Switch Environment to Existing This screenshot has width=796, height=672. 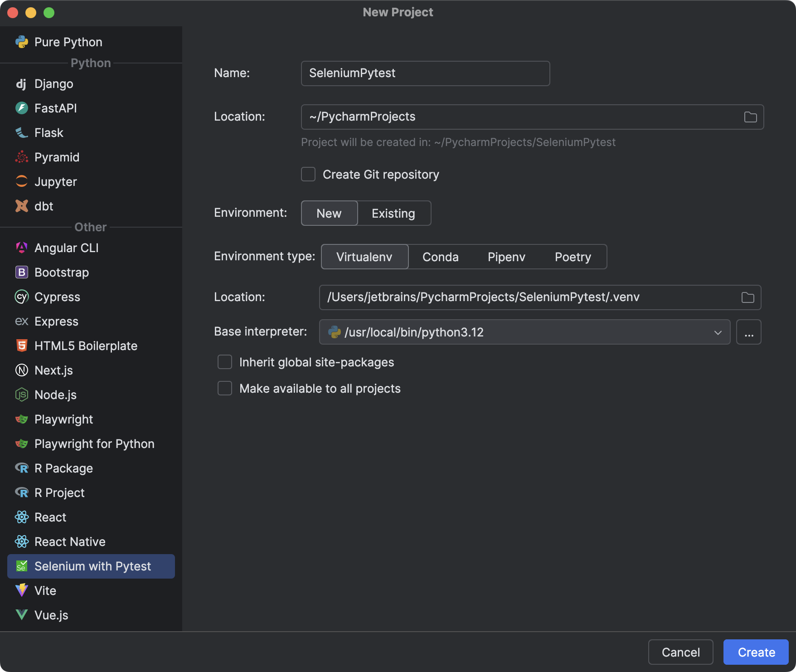tap(393, 213)
